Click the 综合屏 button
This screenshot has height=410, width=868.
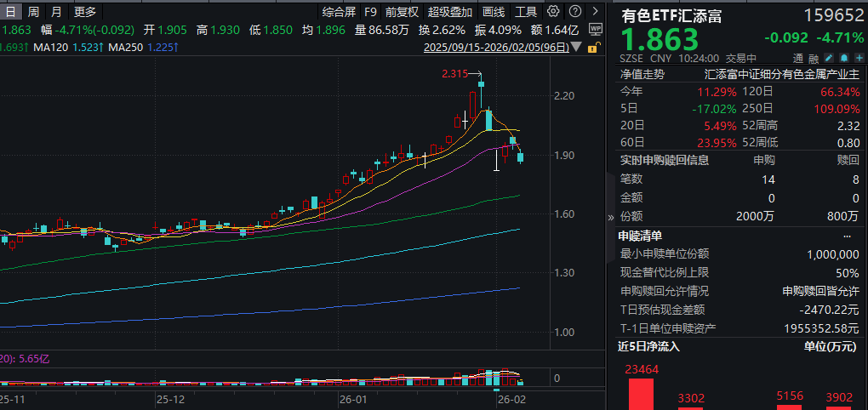pyautogui.click(x=339, y=12)
